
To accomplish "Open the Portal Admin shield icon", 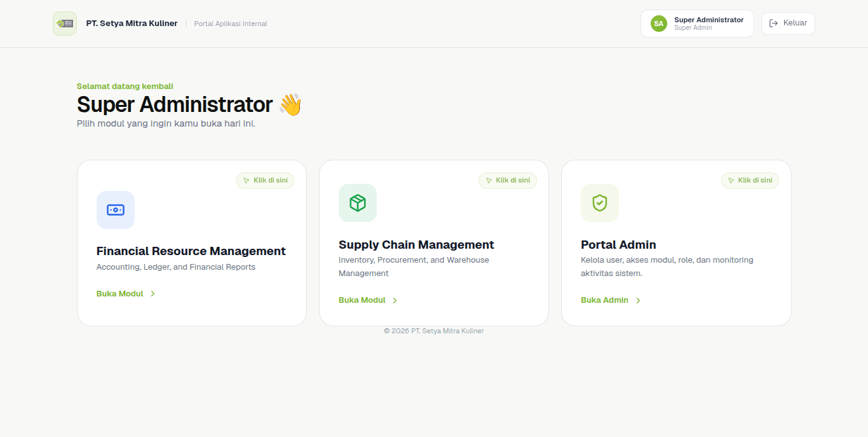I will (600, 203).
